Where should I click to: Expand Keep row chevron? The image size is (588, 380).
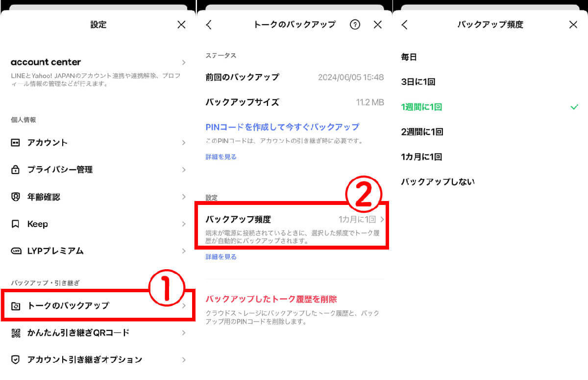(x=184, y=224)
